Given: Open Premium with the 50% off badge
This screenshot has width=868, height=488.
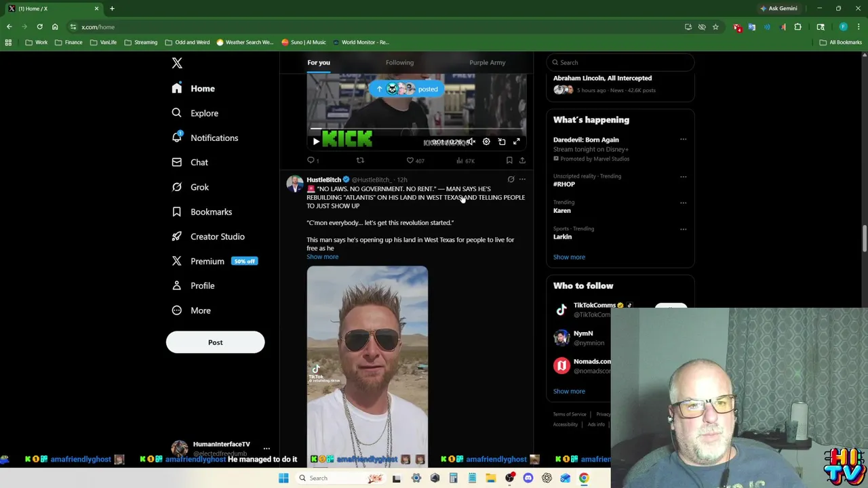Looking at the screenshot, I should pos(214,261).
